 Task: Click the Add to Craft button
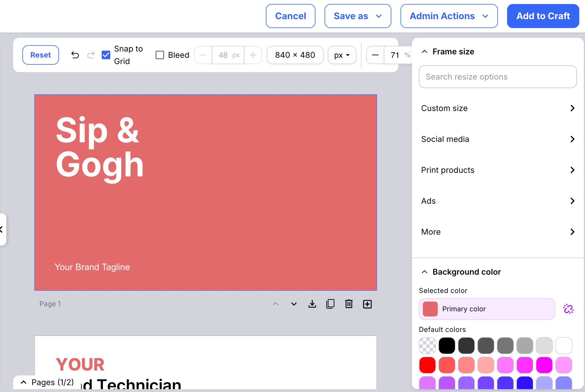pos(543,16)
